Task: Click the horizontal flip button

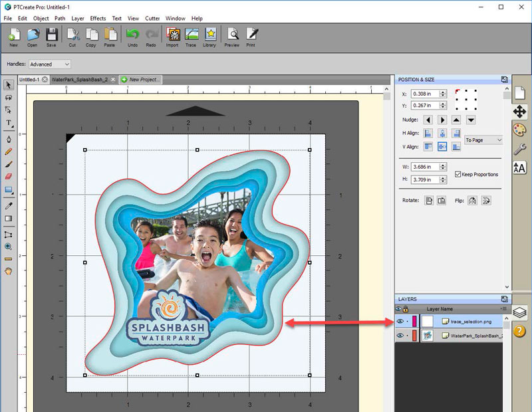Action: 472,201
